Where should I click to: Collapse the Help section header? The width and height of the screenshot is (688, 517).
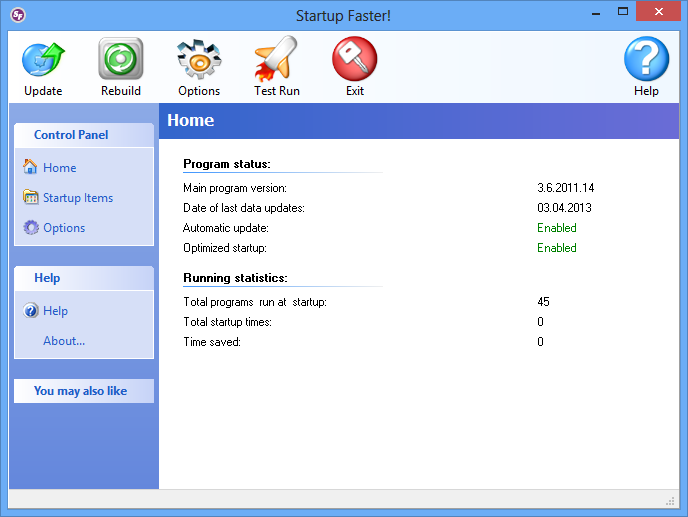84,278
